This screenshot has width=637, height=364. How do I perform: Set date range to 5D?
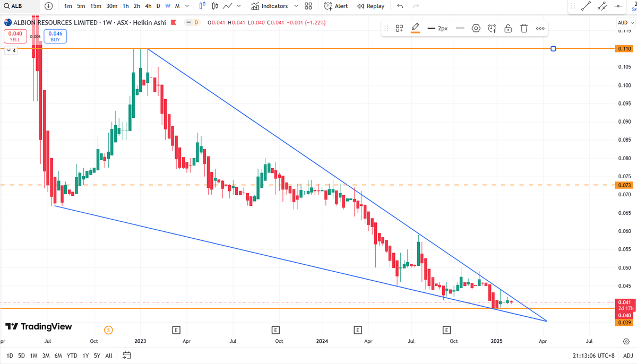tap(21, 356)
